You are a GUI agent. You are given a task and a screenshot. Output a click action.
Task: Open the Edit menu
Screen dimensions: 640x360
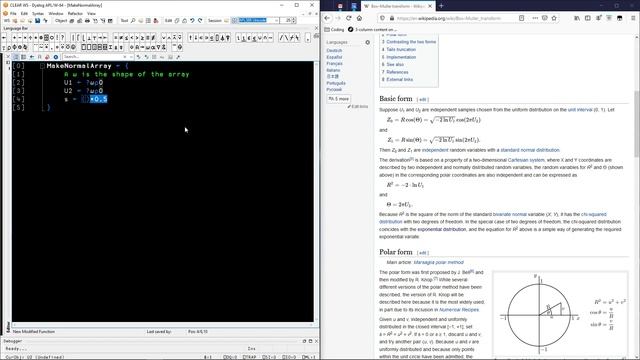point(24,13)
